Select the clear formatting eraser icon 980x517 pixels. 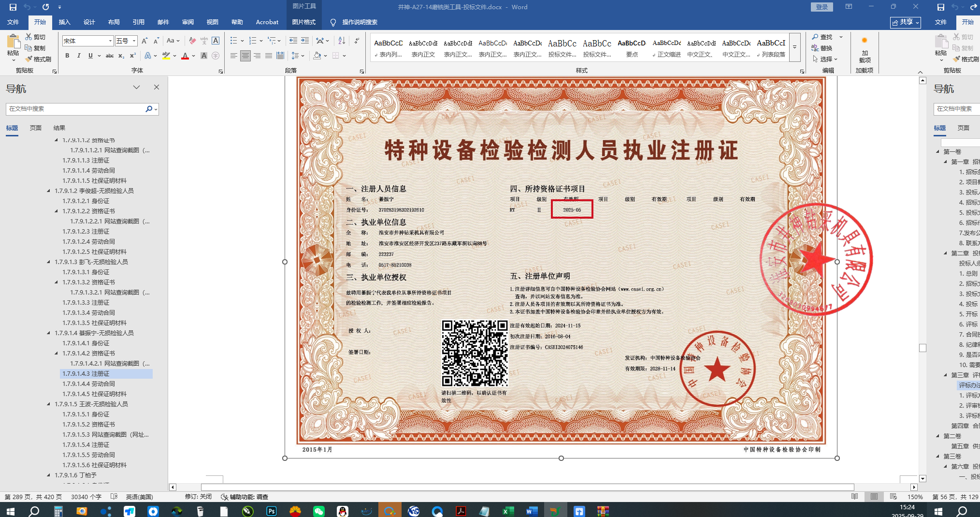[x=192, y=41]
